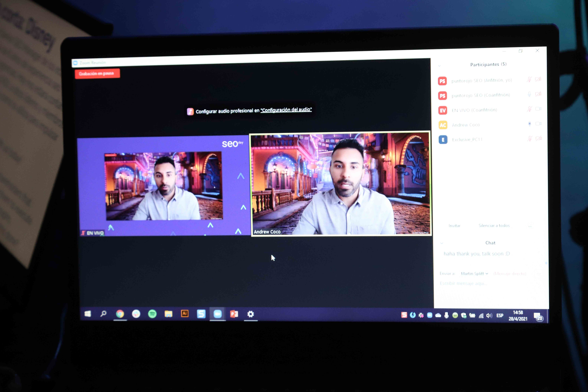588x392 pixels.
Task: Open Google Chrome from the taskbar
Action: (x=120, y=314)
